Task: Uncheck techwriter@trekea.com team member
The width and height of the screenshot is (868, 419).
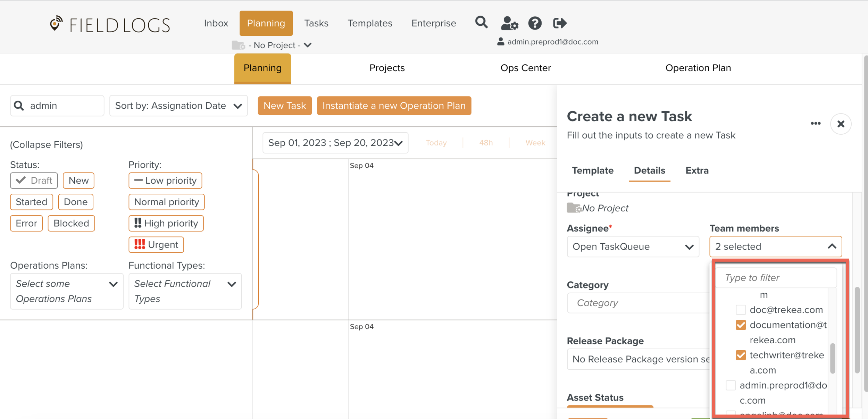Action: (x=741, y=355)
